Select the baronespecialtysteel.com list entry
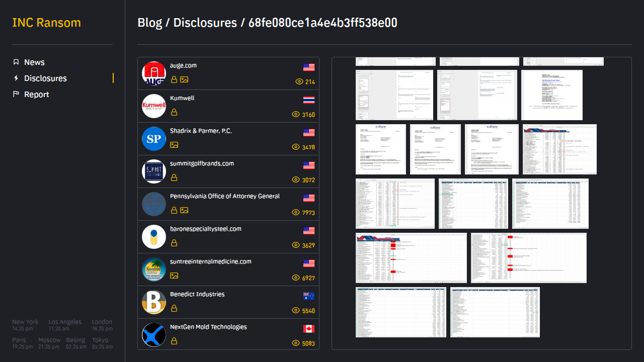This screenshot has width=644, height=362. pyautogui.click(x=205, y=229)
